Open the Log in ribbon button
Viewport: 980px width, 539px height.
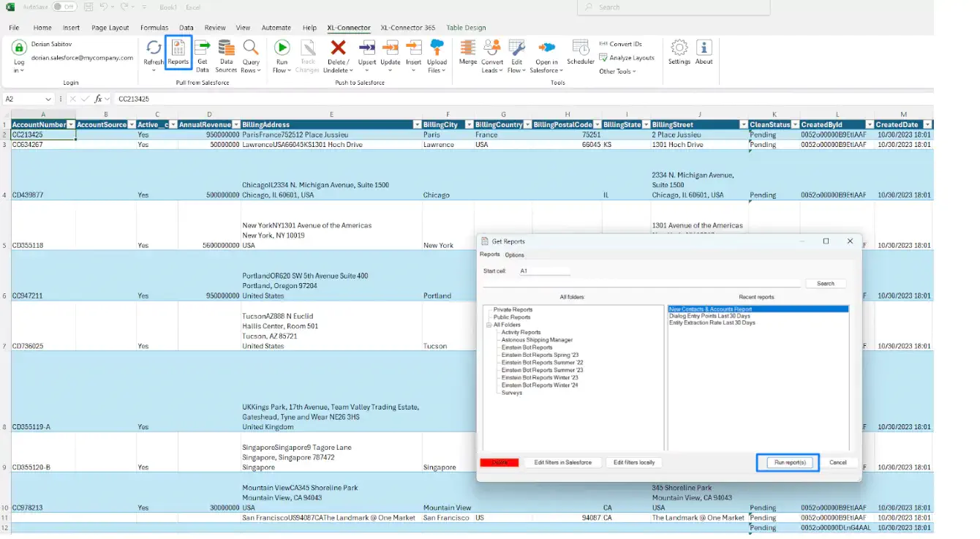19,56
